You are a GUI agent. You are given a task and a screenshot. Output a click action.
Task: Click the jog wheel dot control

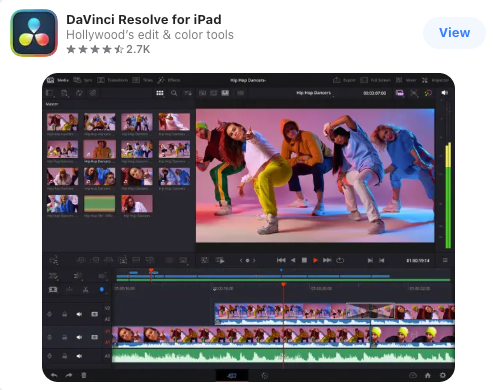(x=247, y=260)
